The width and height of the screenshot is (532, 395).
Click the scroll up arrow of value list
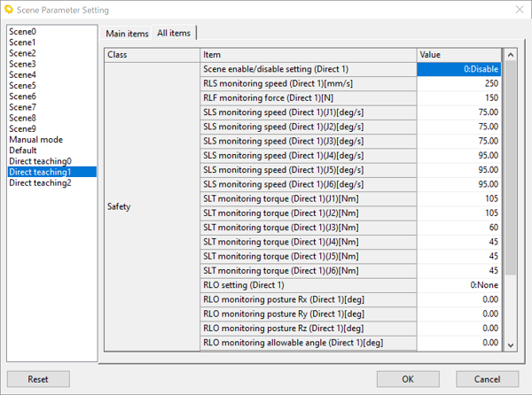511,55
